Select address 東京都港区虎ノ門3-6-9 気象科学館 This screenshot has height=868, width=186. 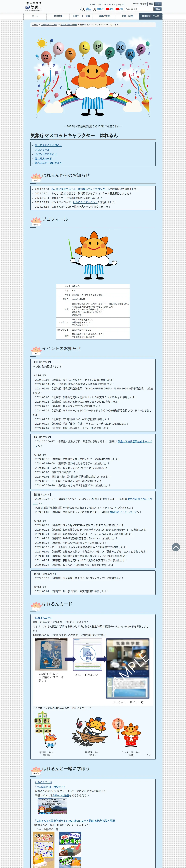[x=87, y=295]
